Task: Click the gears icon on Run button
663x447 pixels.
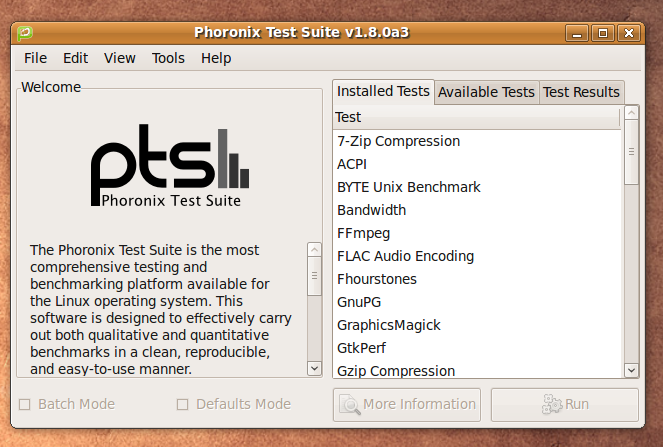Action: point(552,404)
